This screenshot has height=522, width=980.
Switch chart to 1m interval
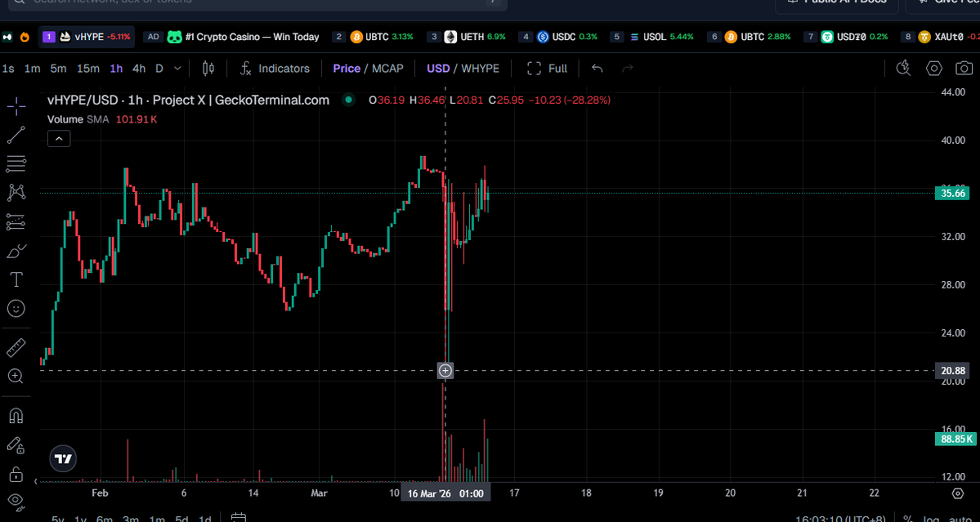pyautogui.click(x=33, y=69)
